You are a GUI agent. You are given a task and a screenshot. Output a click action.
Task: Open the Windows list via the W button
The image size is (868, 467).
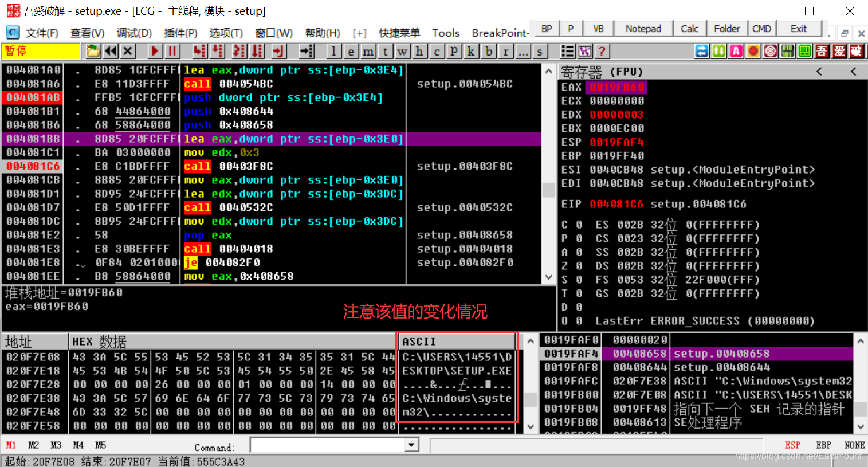tap(402, 52)
